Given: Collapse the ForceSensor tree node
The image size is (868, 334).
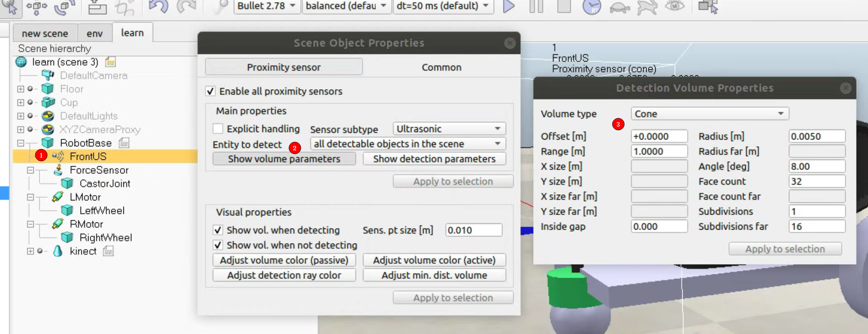Looking at the screenshot, I should (x=30, y=170).
